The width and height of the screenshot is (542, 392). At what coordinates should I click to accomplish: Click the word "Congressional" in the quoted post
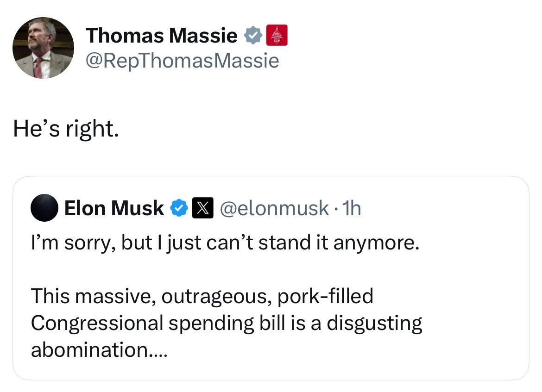(96, 323)
